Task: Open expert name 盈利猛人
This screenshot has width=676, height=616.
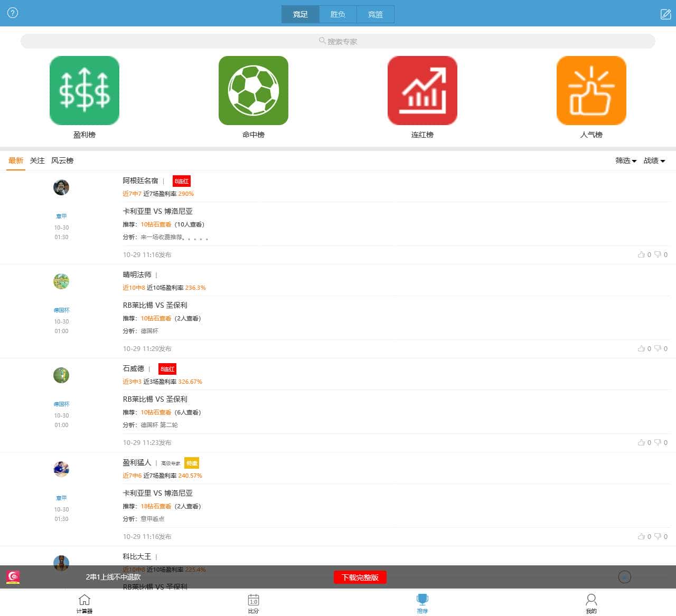Action: [137, 462]
